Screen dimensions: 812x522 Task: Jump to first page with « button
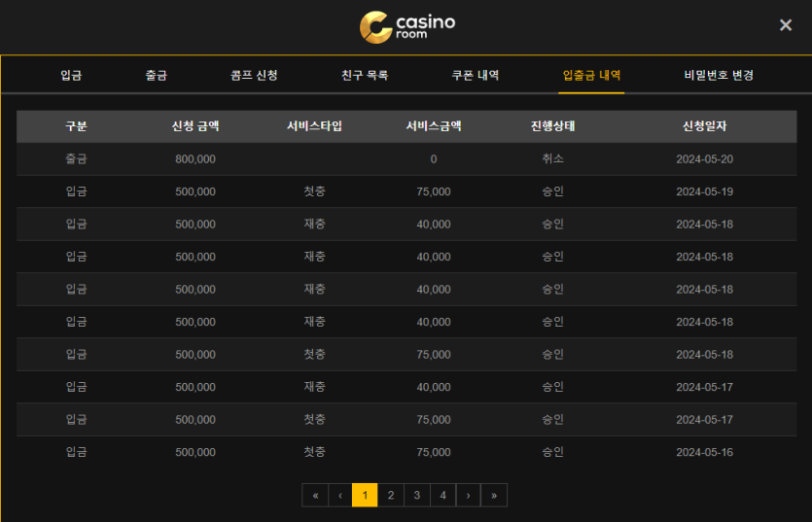[315, 495]
